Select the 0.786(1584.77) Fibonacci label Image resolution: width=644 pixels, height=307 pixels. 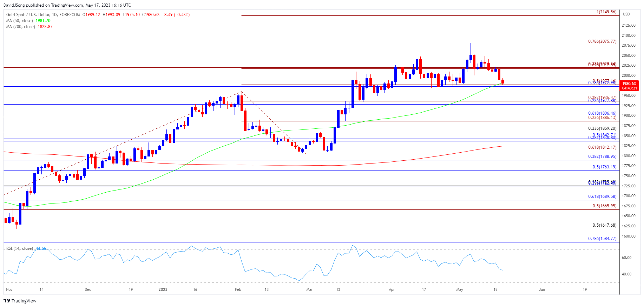click(x=602, y=239)
